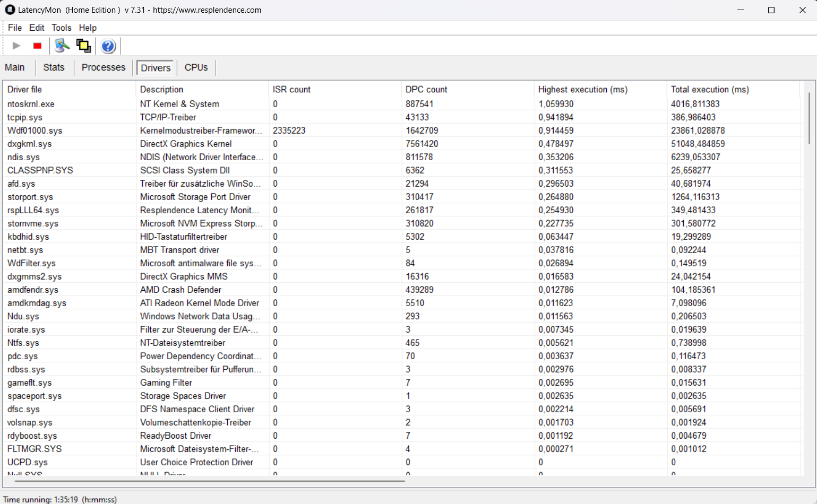This screenshot has width=817, height=504.
Task: Select the stornvme.sys driver row
Action: pos(403,223)
